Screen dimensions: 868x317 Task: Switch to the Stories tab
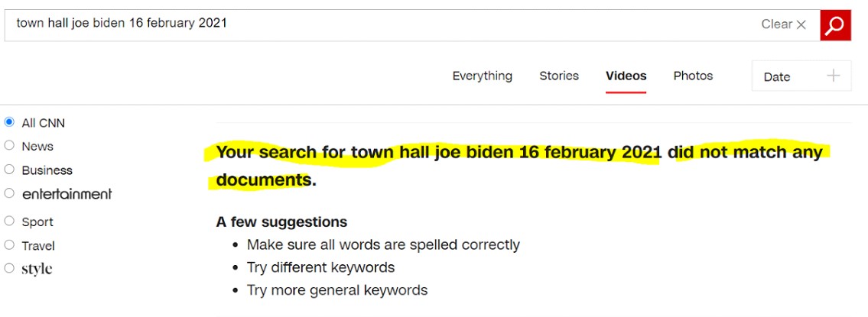click(x=559, y=76)
